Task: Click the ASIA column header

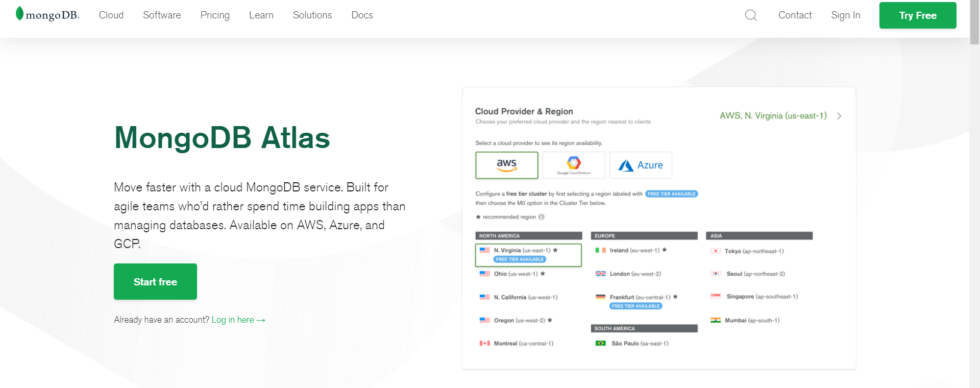Action: click(759, 236)
